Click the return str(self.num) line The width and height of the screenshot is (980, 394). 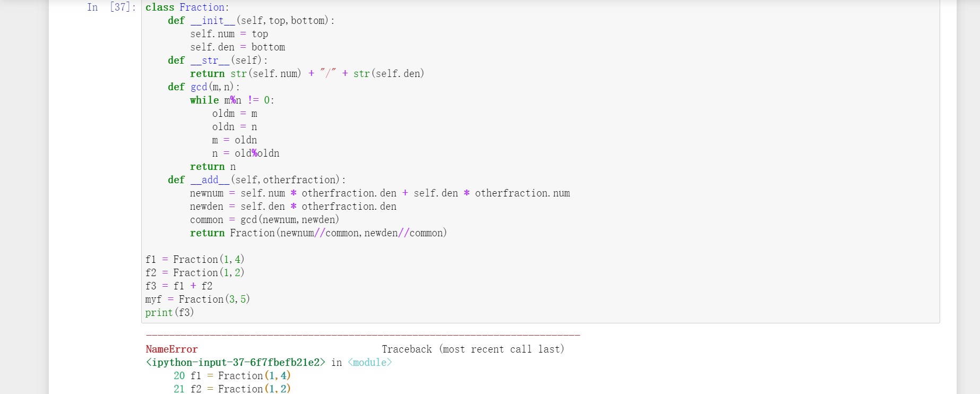307,74
